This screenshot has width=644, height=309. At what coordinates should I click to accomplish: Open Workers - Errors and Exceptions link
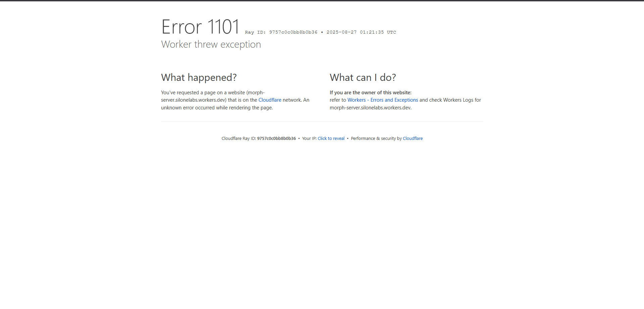coord(383,100)
